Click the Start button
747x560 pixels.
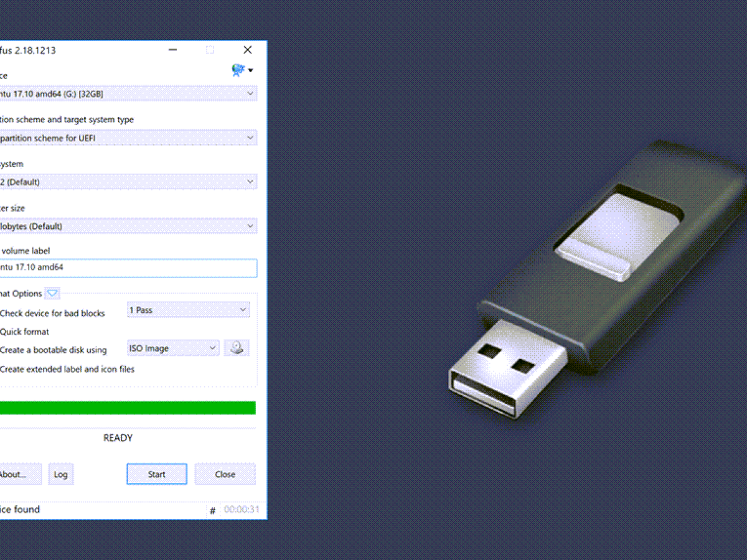click(x=157, y=474)
